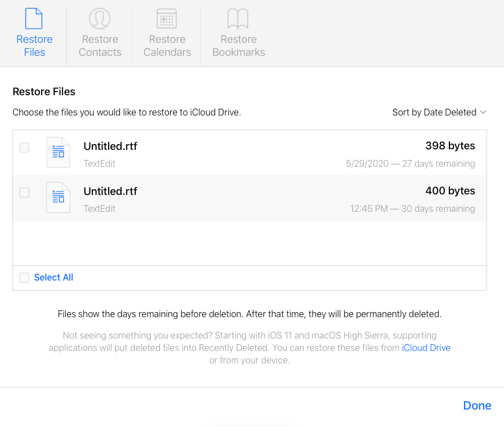The width and height of the screenshot is (504, 427).
Task: Click the chevron next to Sort by
Action: coord(483,112)
